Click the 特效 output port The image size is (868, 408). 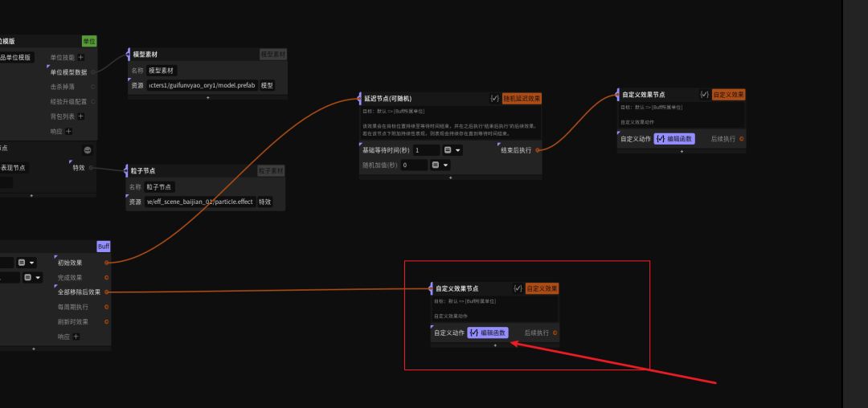point(91,168)
